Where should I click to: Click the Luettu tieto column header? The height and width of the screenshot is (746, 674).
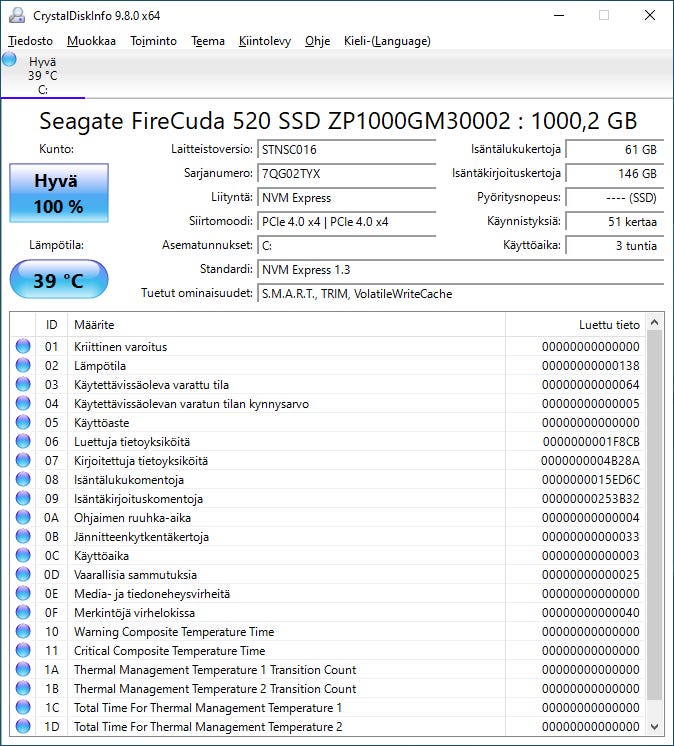coord(575,324)
